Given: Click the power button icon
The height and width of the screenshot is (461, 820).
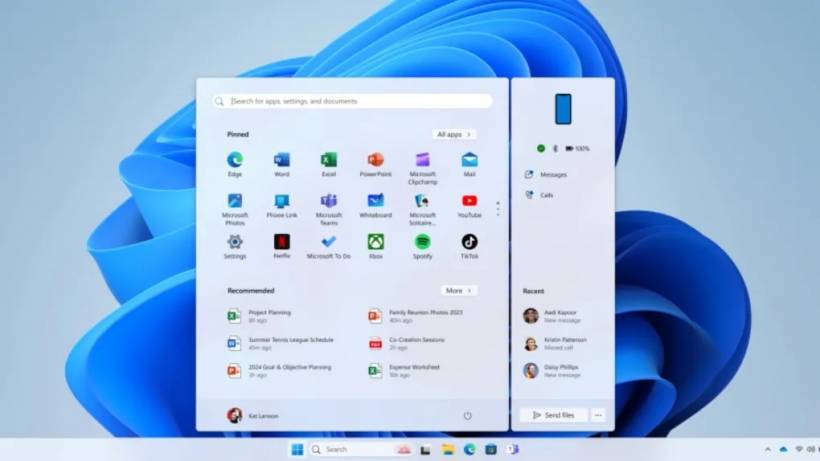Looking at the screenshot, I should coord(468,416).
